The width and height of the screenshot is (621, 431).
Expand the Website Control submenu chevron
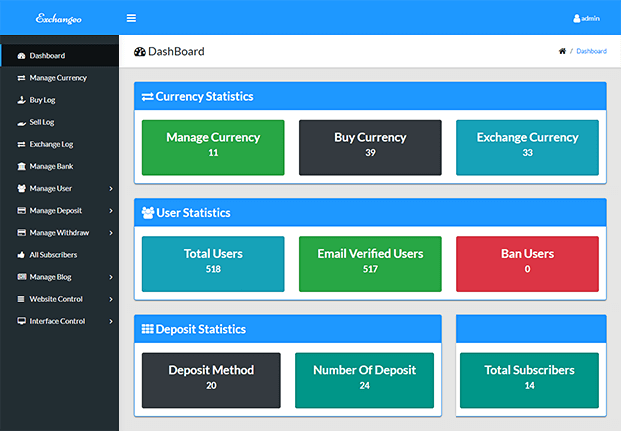click(111, 299)
